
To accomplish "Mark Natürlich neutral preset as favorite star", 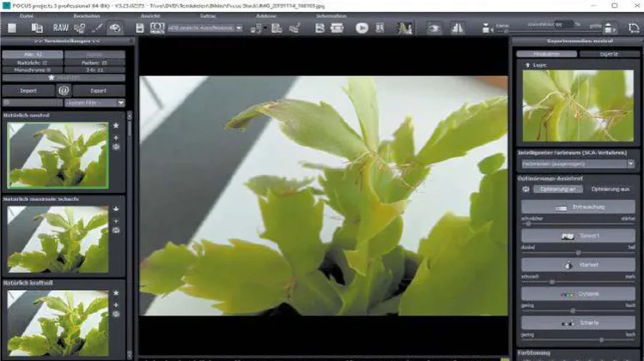I will [x=116, y=125].
